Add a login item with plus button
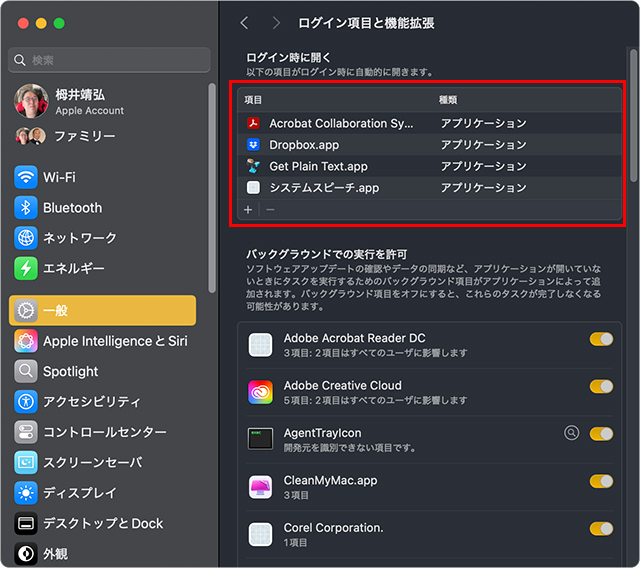The height and width of the screenshot is (568, 640). tap(248, 210)
